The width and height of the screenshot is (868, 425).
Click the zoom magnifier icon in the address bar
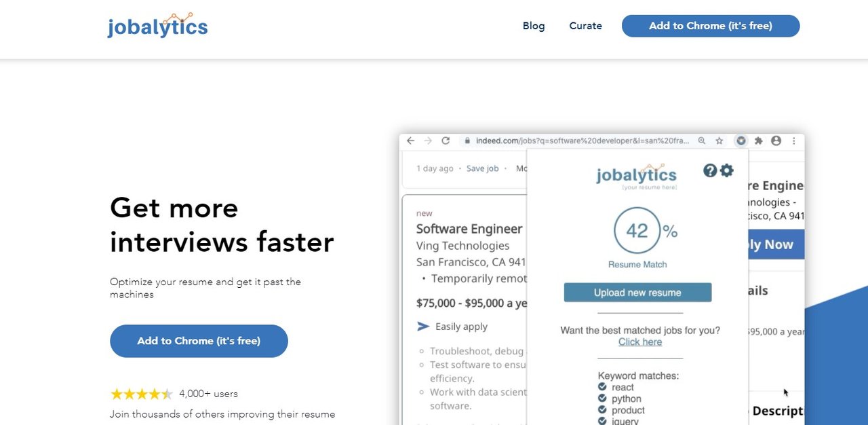click(702, 141)
